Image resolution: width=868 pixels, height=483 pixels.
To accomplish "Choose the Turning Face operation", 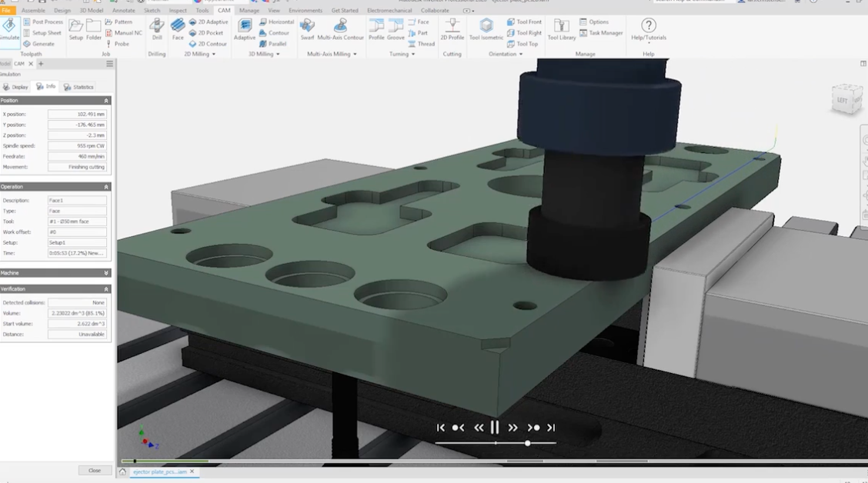I will click(419, 22).
